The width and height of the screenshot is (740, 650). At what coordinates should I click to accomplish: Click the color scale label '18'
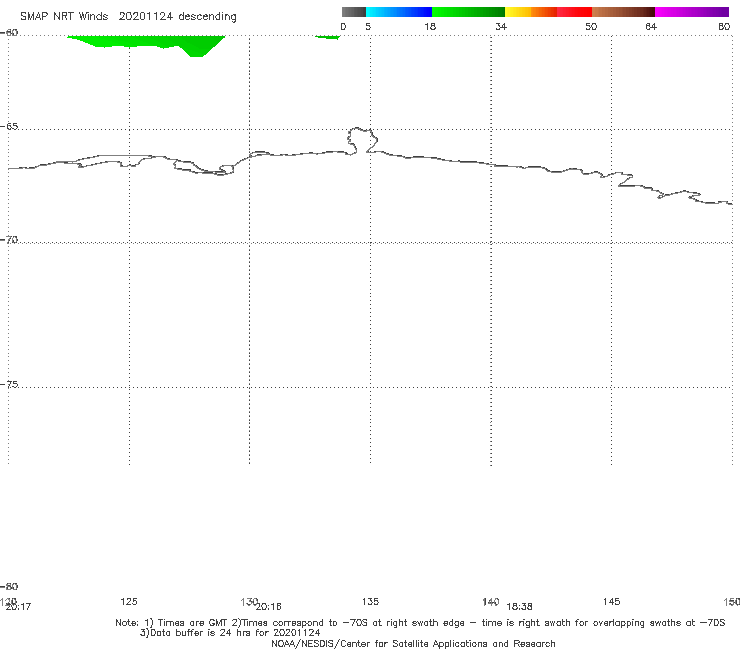(429, 26)
